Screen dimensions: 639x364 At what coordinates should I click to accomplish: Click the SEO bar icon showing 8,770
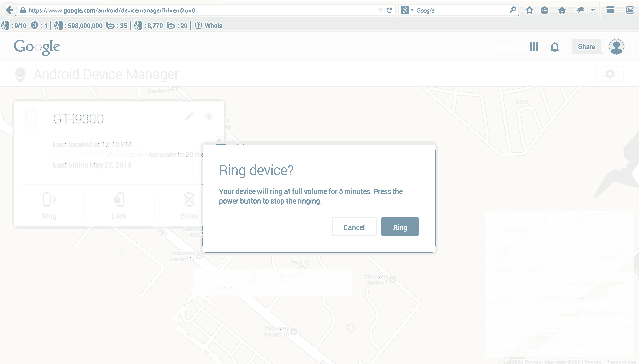[x=138, y=26]
